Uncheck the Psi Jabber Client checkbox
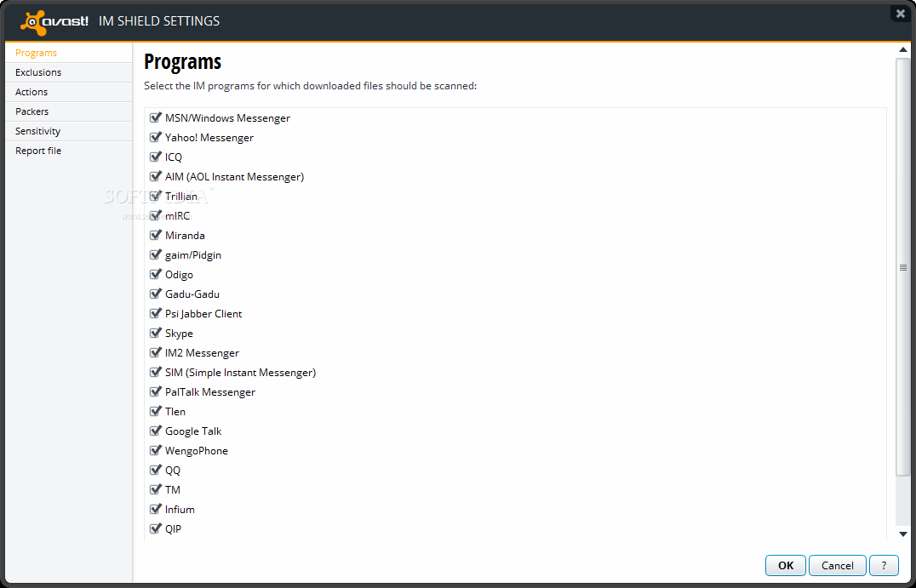 [x=156, y=313]
